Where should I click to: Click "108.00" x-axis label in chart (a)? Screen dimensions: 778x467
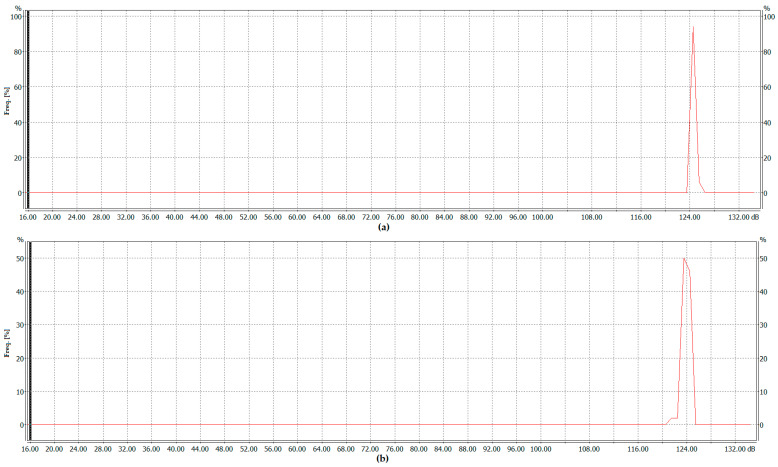pyautogui.click(x=592, y=217)
